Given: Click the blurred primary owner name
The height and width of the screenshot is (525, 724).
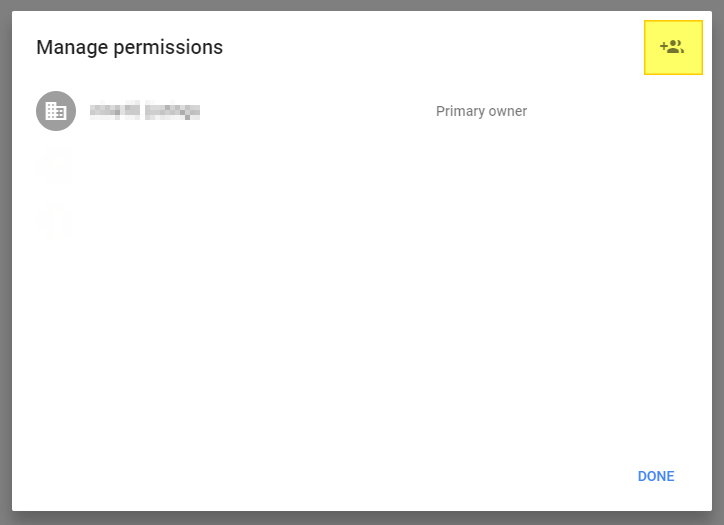Looking at the screenshot, I should pos(145,111).
